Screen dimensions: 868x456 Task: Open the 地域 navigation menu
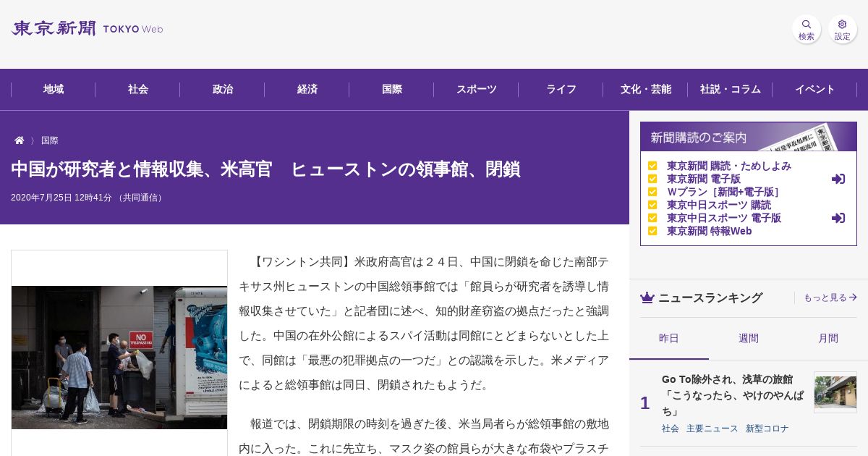[x=54, y=89]
